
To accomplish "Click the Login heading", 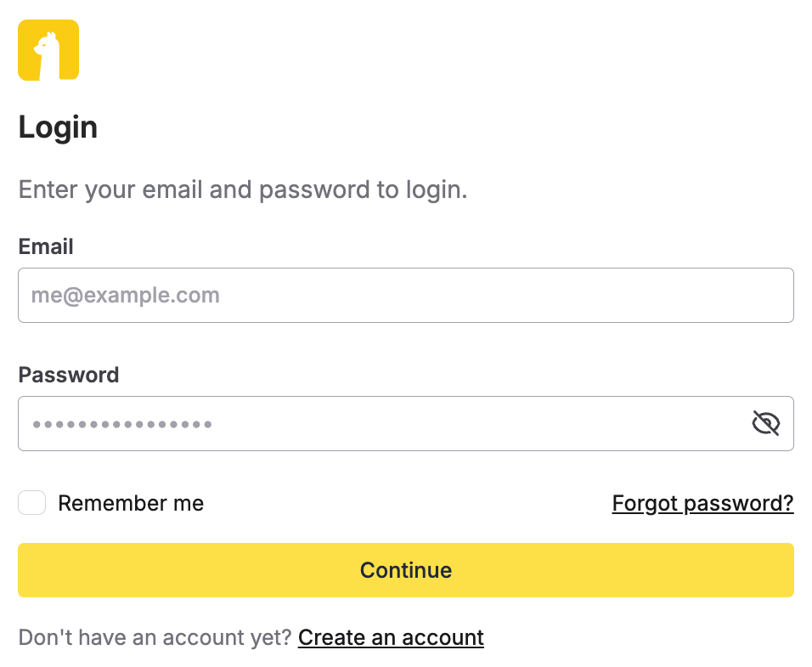I will (x=58, y=127).
